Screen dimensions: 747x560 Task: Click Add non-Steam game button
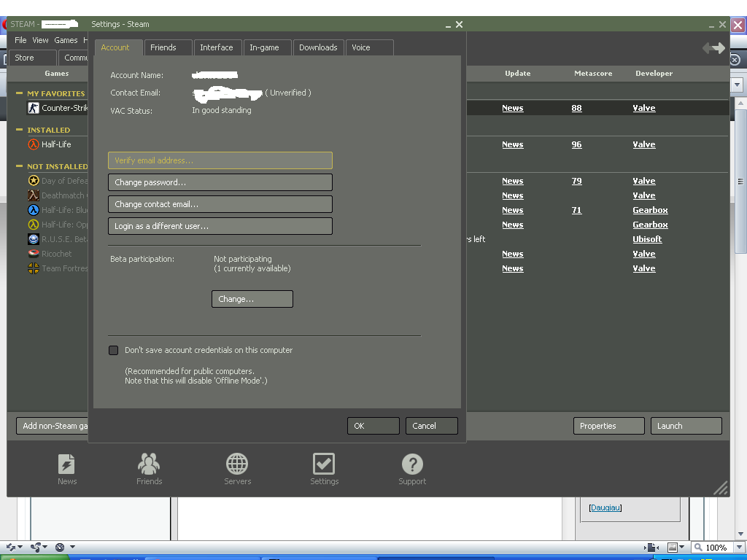(x=53, y=426)
